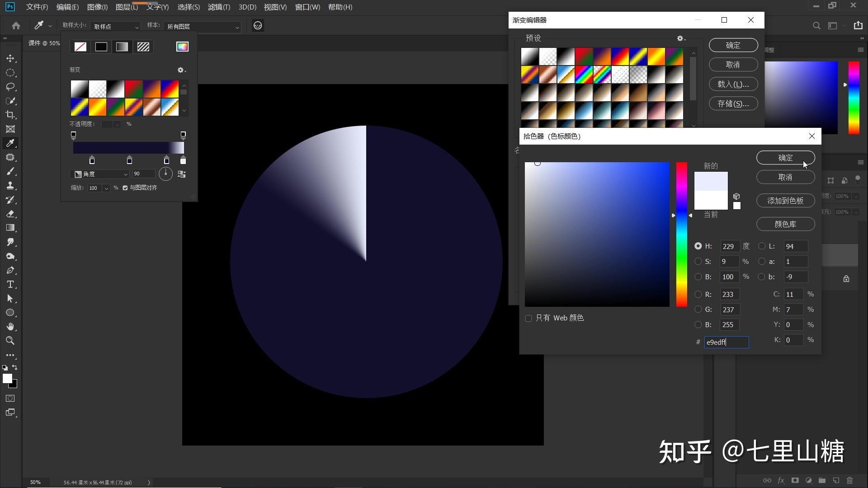Open the 样本 所有图层 dropdown
This screenshot has width=868, height=488.
click(x=203, y=27)
